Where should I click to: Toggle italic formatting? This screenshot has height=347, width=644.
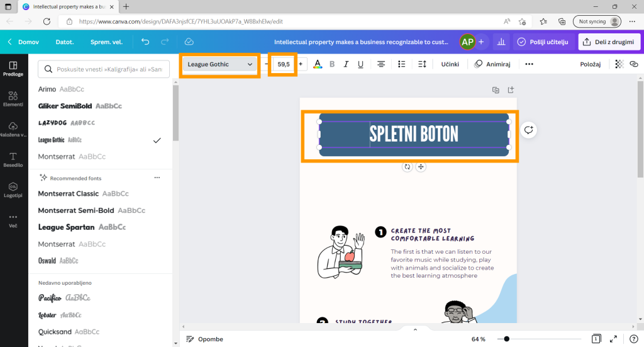(347, 64)
